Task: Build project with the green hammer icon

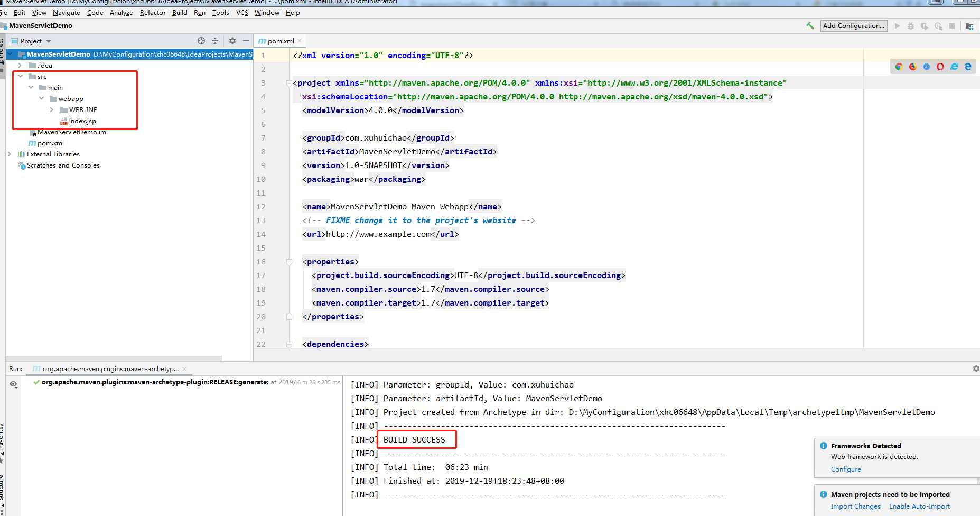Action: point(809,25)
